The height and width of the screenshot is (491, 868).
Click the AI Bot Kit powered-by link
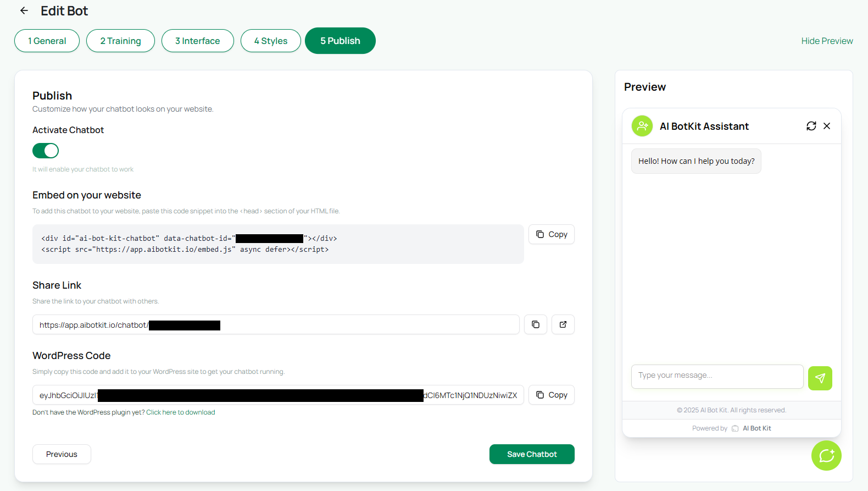757,428
